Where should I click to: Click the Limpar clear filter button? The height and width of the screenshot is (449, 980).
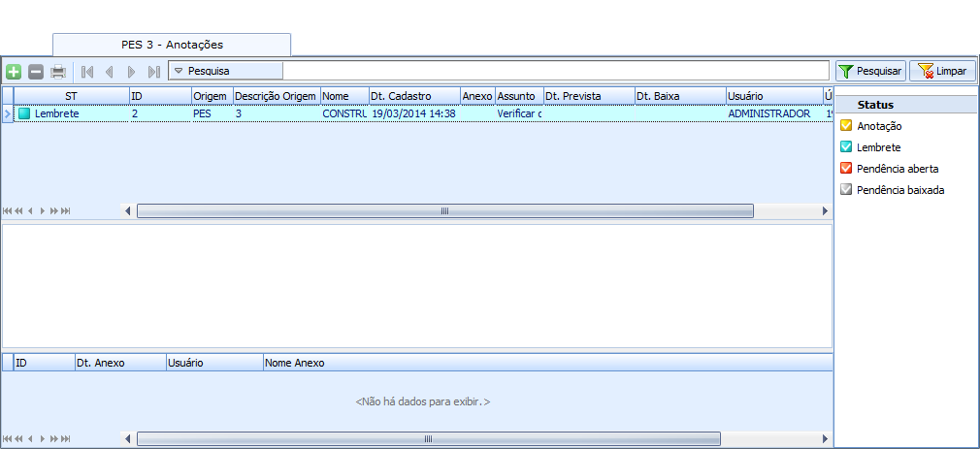(942, 71)
